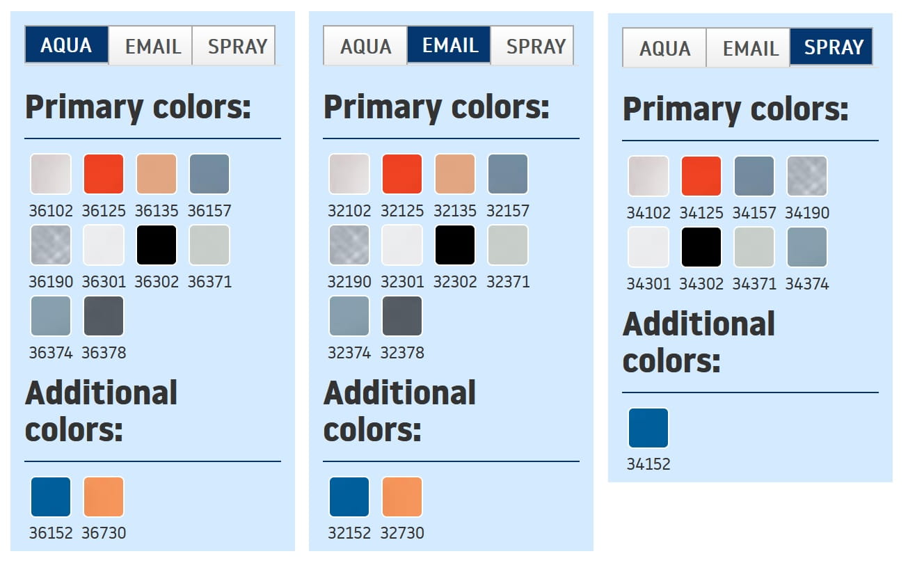
Task: Choose the dark grey swatch 36378
Action: pyautogui.click(x=104, y=316)
